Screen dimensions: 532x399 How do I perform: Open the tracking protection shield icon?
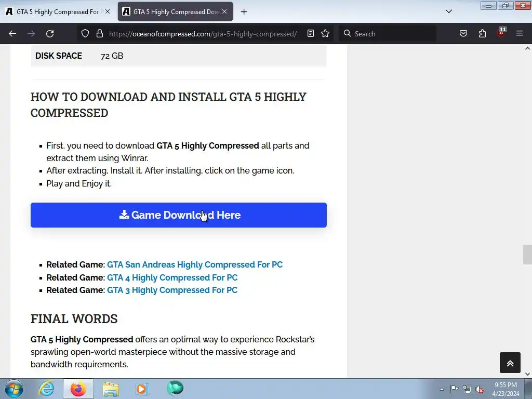[85, 34]
